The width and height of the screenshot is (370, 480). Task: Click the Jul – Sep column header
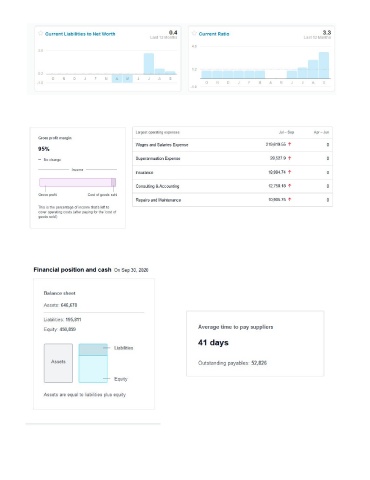286,132
